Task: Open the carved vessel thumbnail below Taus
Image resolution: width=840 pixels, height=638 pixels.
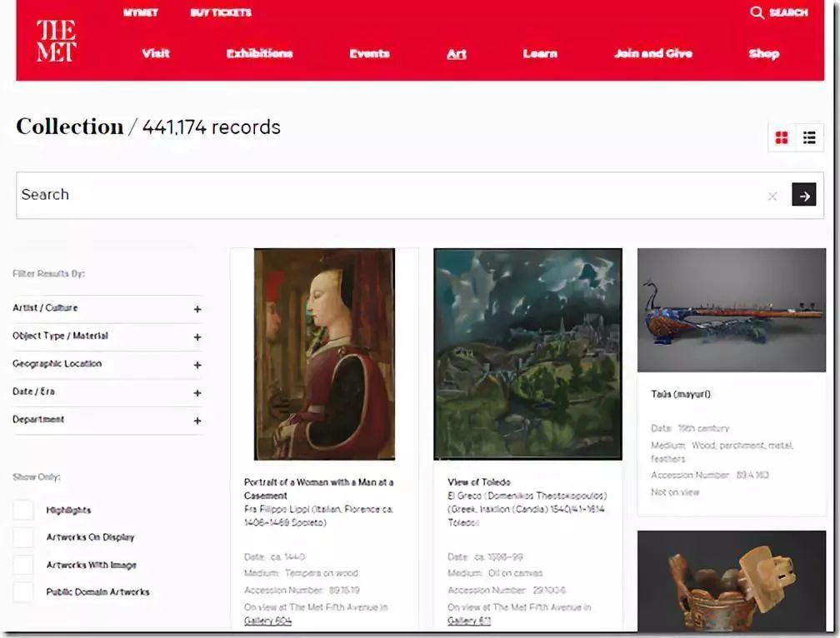Action: [x=732, y=581]
